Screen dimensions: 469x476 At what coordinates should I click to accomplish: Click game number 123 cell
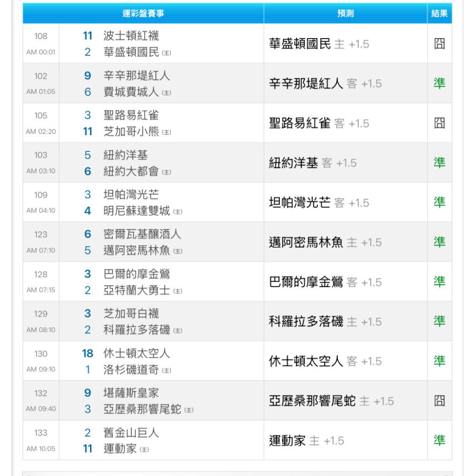pyautogui.click(x=41, y=235)
